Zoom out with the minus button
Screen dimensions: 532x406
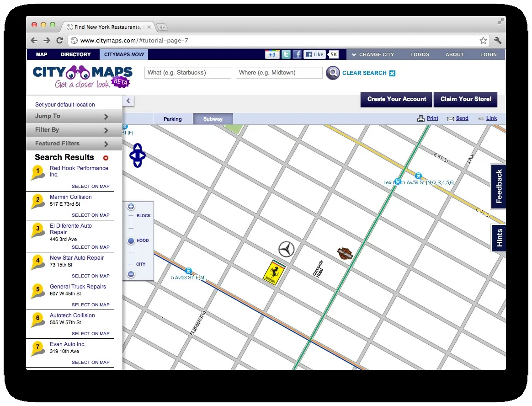click(131, 274)
